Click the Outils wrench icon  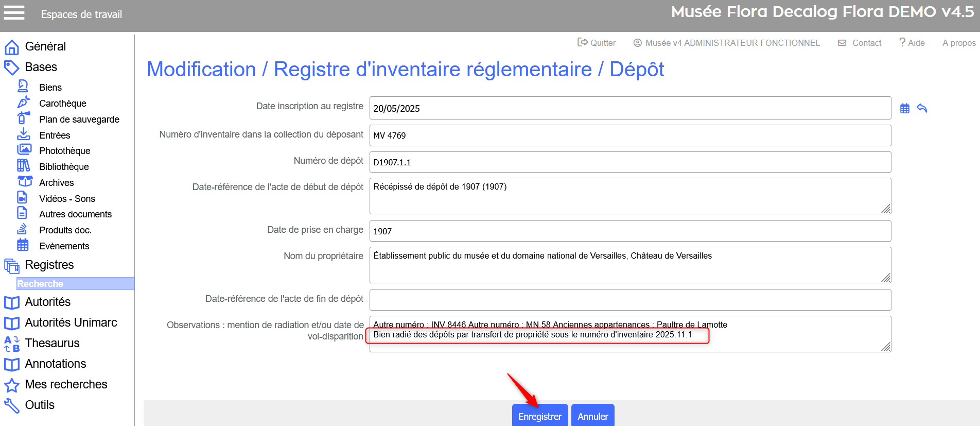[12, 405]
